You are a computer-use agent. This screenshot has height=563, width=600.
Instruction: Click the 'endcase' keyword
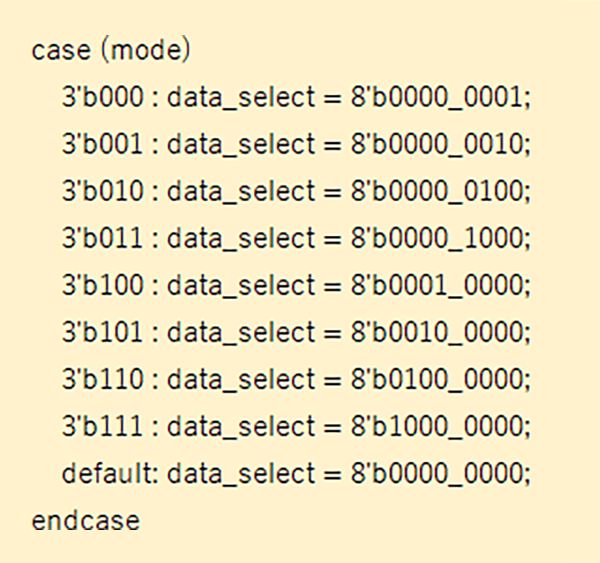[86, 521]
